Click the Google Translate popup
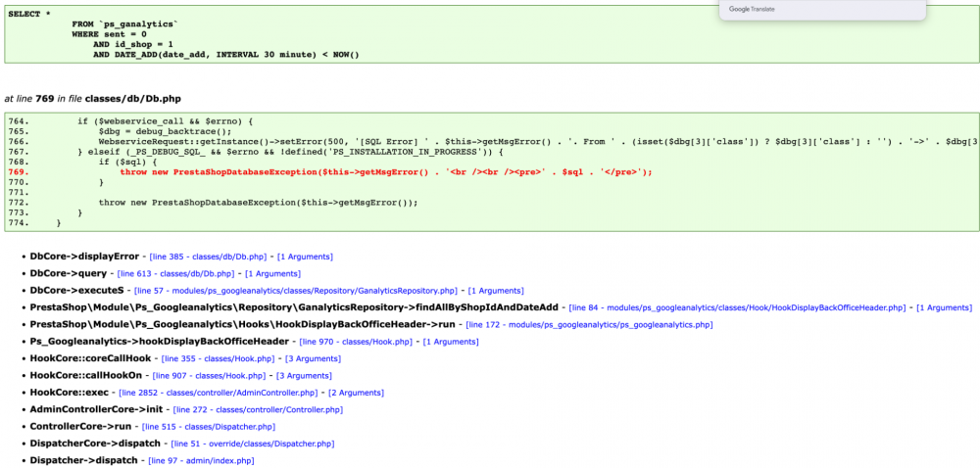Screen dimensions: 980x468 pos(822,10)
